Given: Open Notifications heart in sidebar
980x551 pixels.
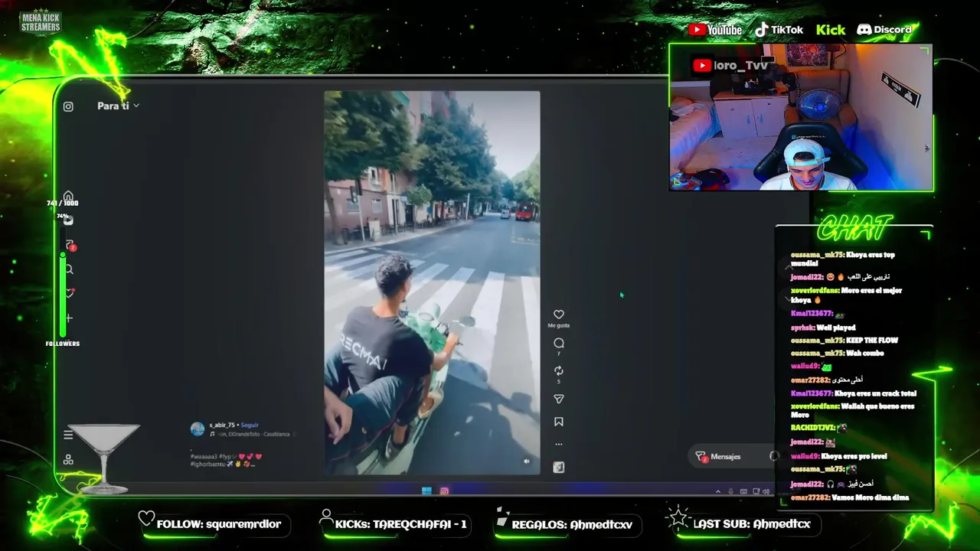Looking at the screenshot, I should point(69,293).
